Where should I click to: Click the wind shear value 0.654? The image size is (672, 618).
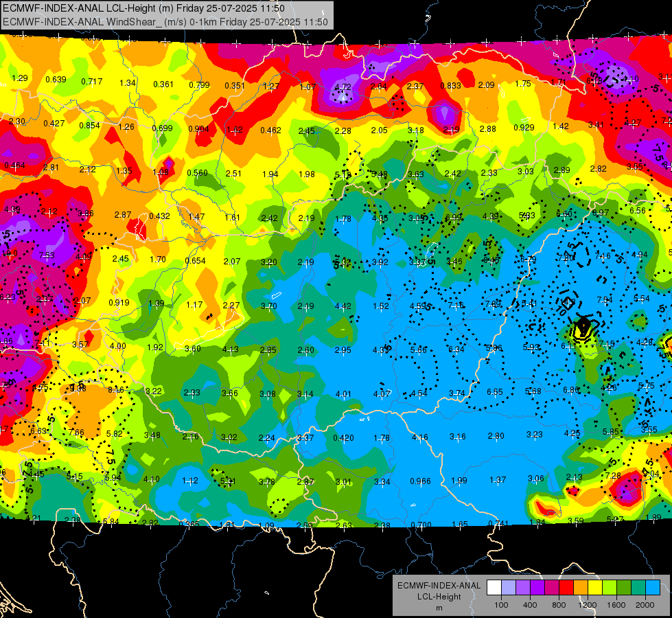(195, 261)
